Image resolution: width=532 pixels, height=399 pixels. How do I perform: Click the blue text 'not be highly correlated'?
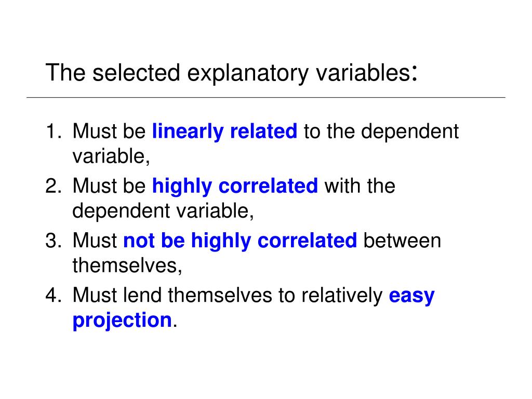click(x=240, y=241)
